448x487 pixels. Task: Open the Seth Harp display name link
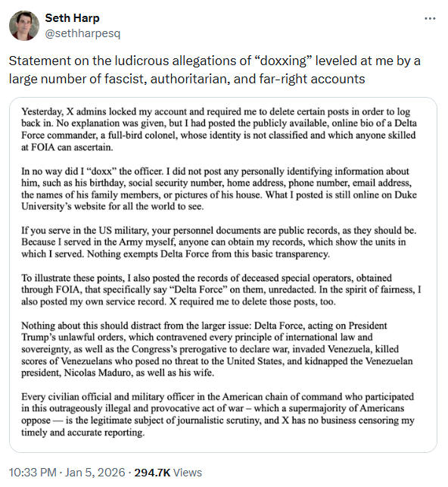(73, 18)
